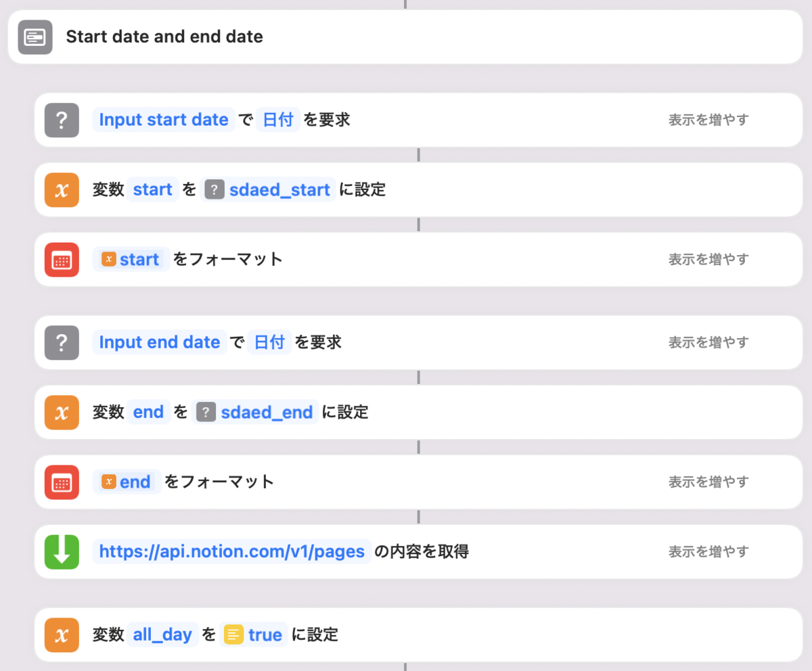Click the orange Set Variable icon for "end"
Image resolution: width=812 pixels, height=671 pixels.
62,412
